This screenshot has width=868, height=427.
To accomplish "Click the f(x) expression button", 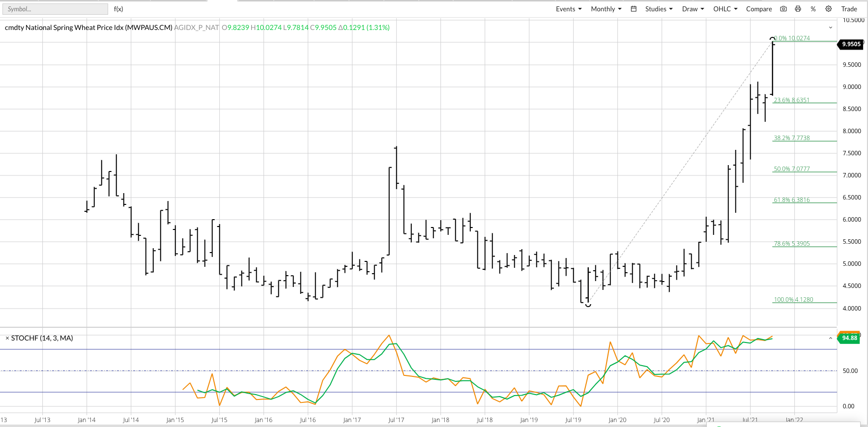I will pyautogui.click(x=118, y=9).
